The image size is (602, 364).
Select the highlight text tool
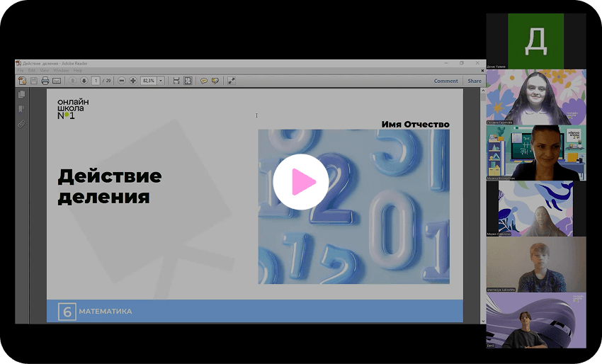pos(215,81)
